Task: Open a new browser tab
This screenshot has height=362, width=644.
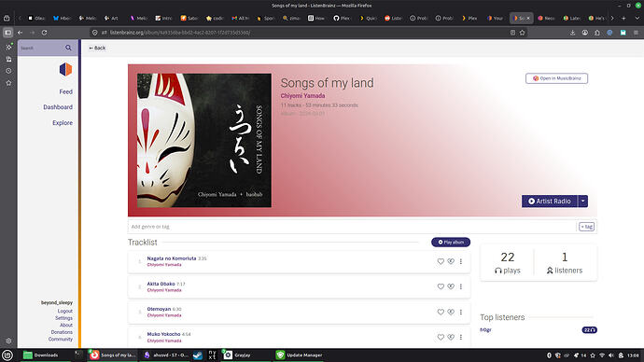Action: pyautogui.click(x=623, y=18)
